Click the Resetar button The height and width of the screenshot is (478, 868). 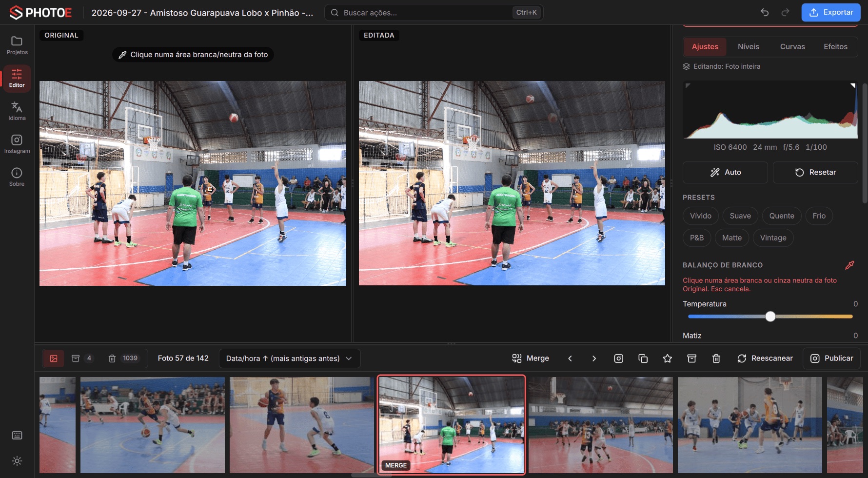(x=815, y=173)
